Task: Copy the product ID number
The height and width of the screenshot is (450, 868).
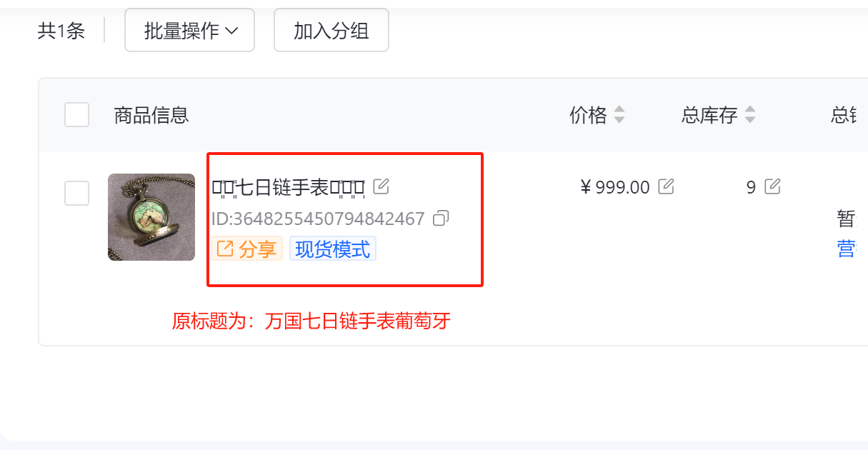Action: (442, 218)
